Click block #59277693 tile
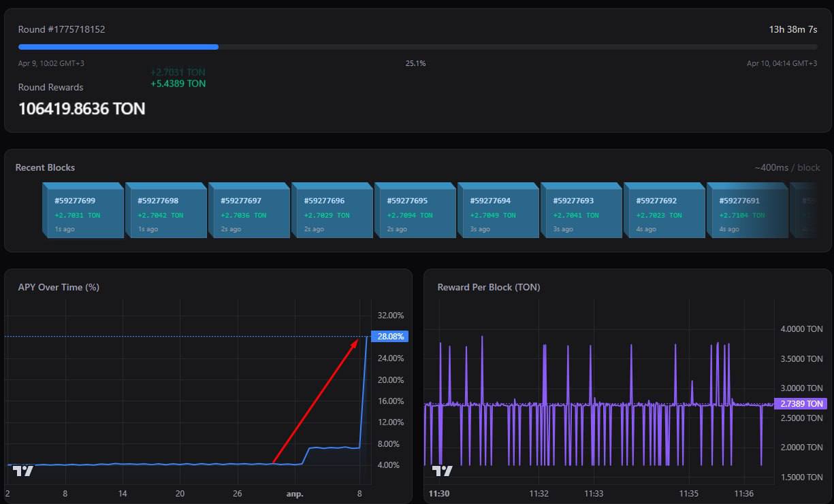 (x=581, y=213)
